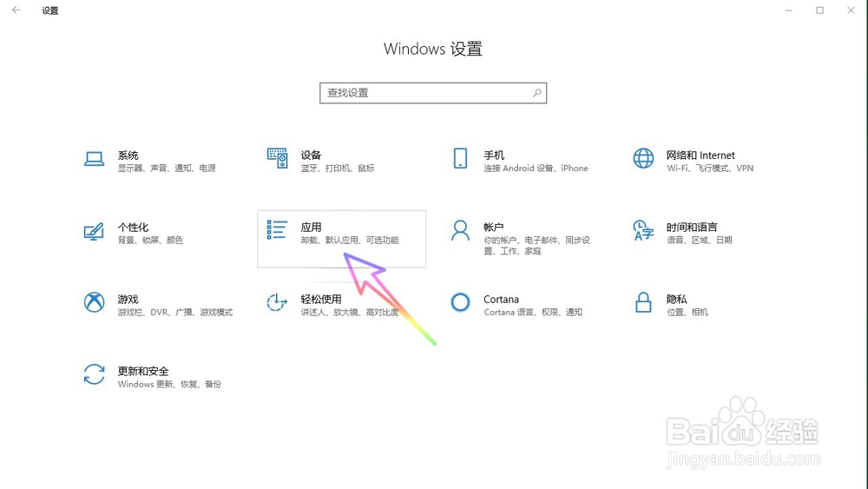
Task: Click the 隐私 (Privacy) lock icon
Action: [643, 302]
